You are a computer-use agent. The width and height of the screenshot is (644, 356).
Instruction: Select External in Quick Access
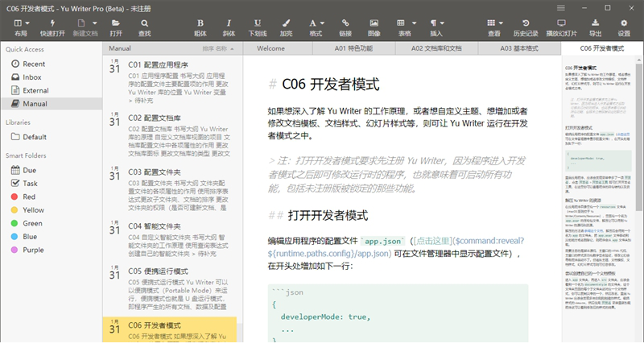point(52,90)
